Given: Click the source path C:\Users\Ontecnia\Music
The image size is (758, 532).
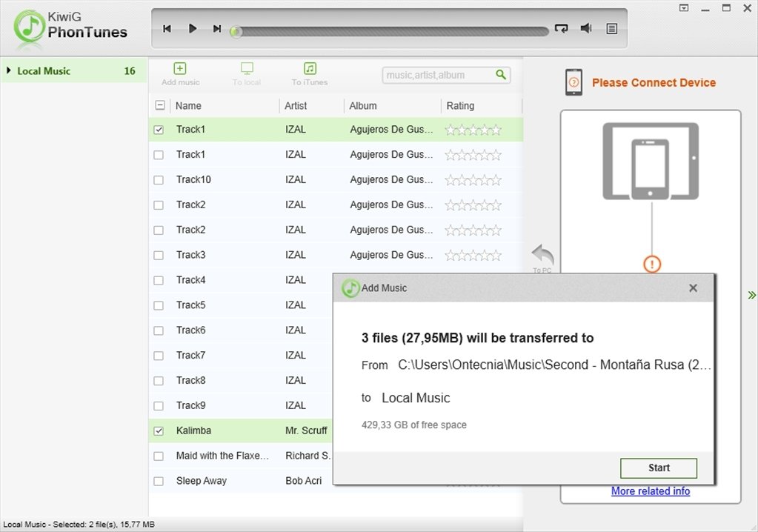Looking at the screenshot, I should [554, 365].
